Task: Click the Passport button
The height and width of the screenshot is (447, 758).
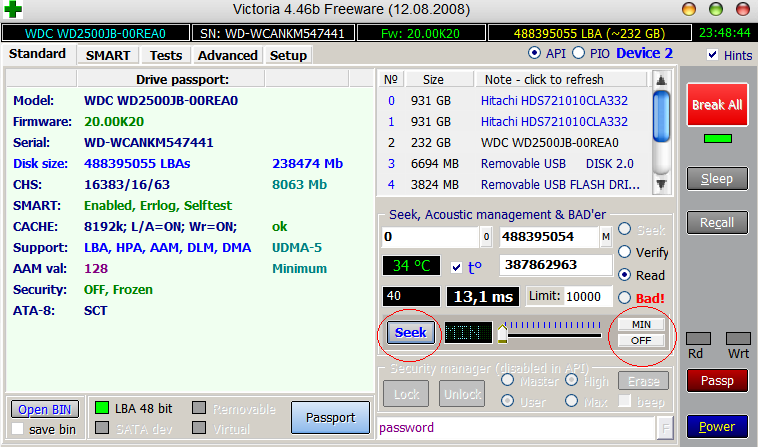Action: point(330,417)
